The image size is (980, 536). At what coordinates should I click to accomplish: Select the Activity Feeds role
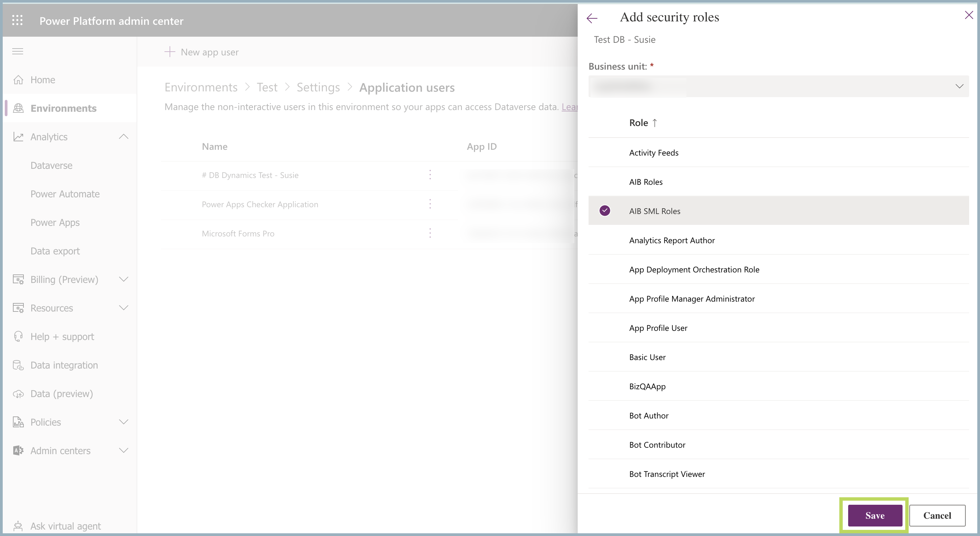(x=778, y=153)
